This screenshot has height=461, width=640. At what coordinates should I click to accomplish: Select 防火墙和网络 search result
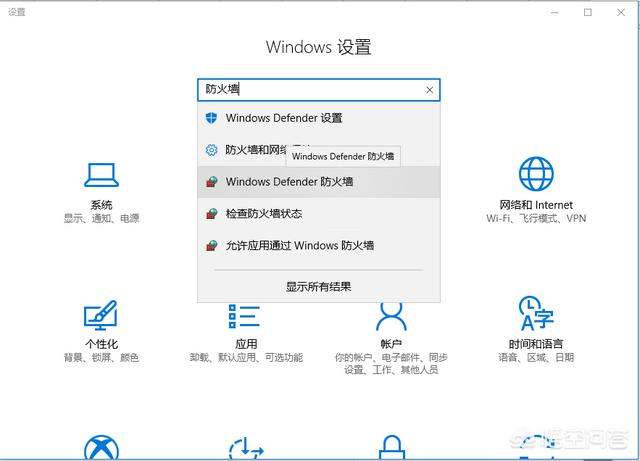(x=319, y=150)
